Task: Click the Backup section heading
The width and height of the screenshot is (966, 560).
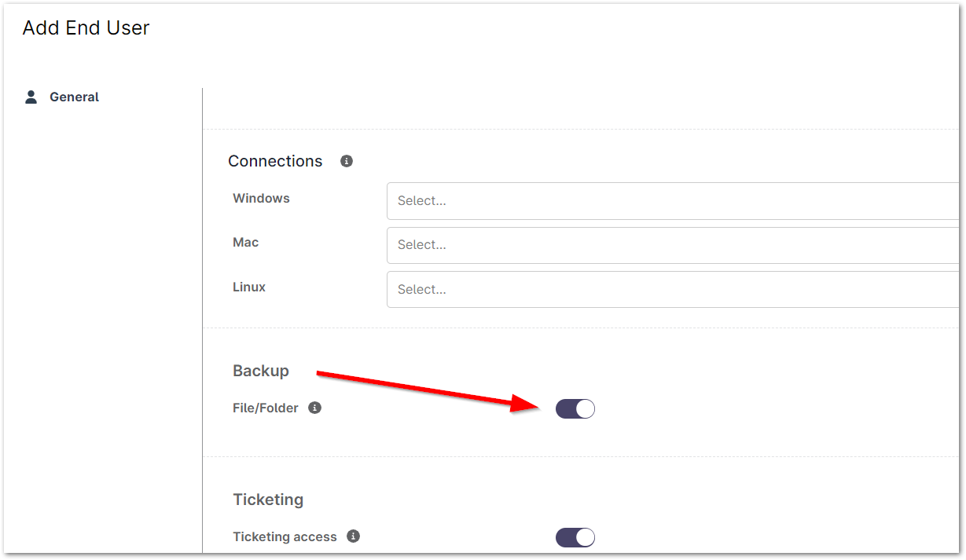Action: coord(261,371)
